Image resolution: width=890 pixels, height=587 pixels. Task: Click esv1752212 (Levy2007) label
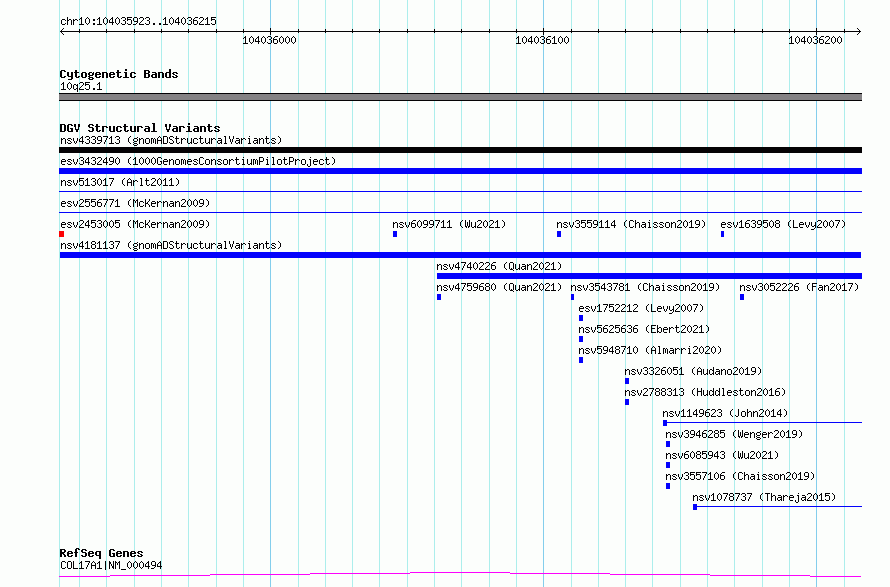(641, 308)
